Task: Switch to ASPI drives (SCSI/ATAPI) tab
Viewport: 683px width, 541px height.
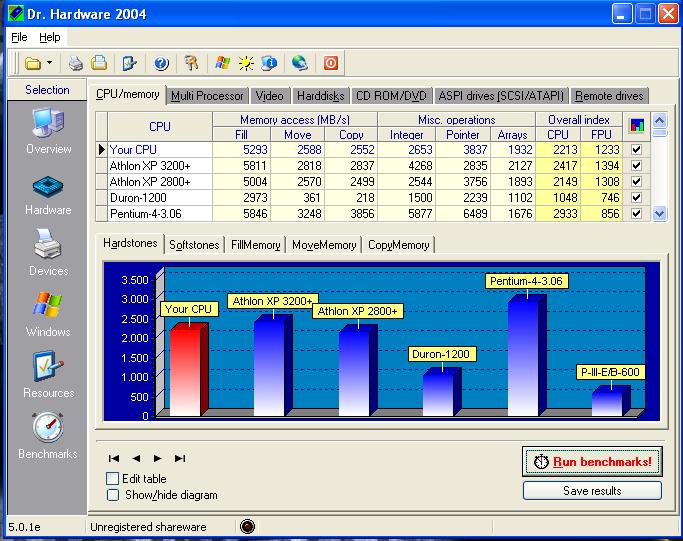Action: (501, 96)
